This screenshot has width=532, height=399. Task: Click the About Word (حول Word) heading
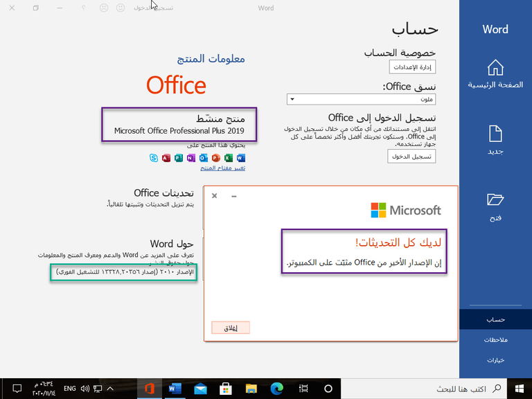(x=172, y=244)
